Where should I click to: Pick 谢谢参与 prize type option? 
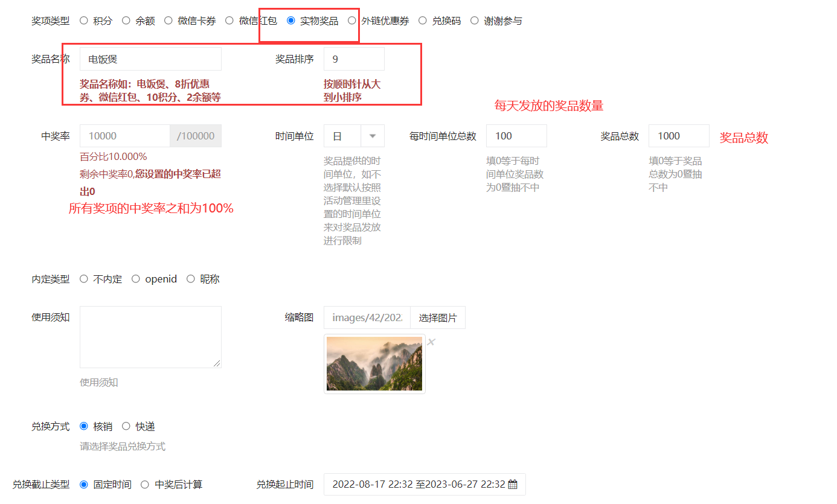point(474,21)
